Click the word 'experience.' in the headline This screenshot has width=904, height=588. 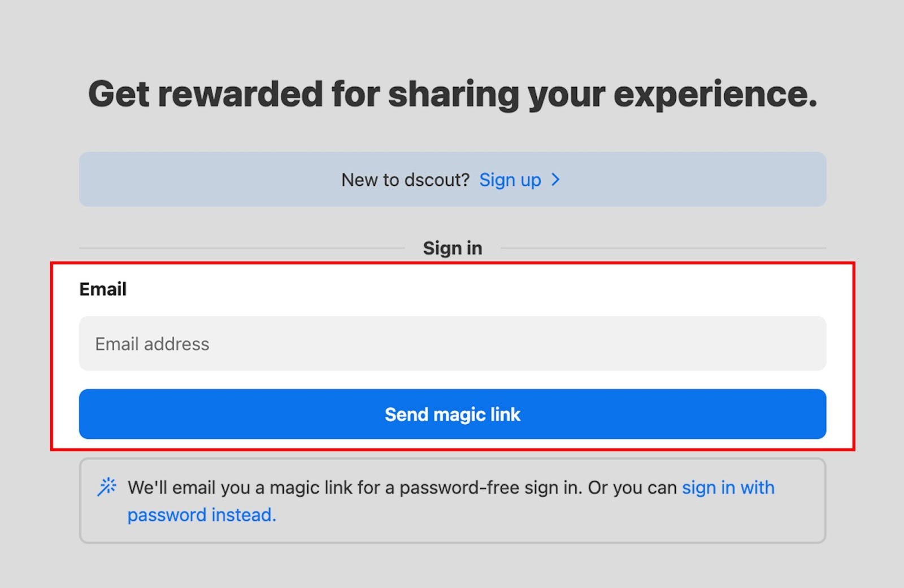[x=715, y=94]
